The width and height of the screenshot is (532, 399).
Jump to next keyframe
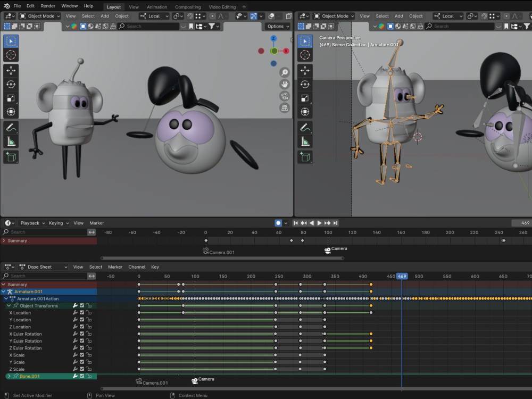327,223
